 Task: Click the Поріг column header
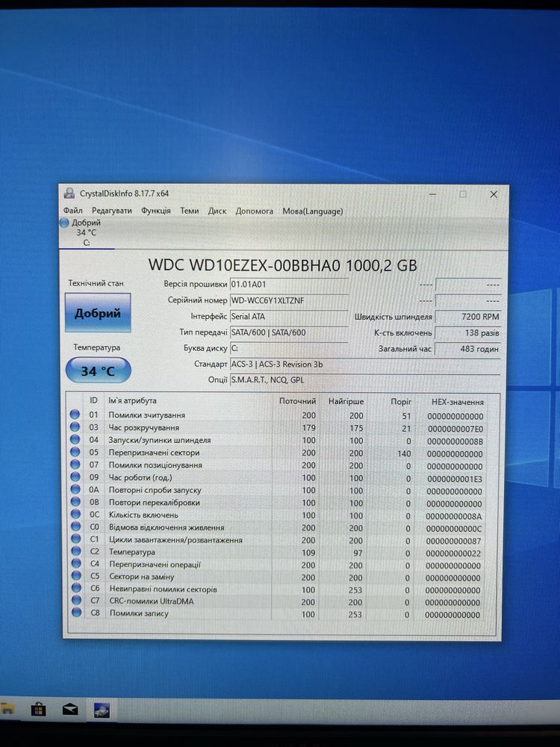[401, 402]
